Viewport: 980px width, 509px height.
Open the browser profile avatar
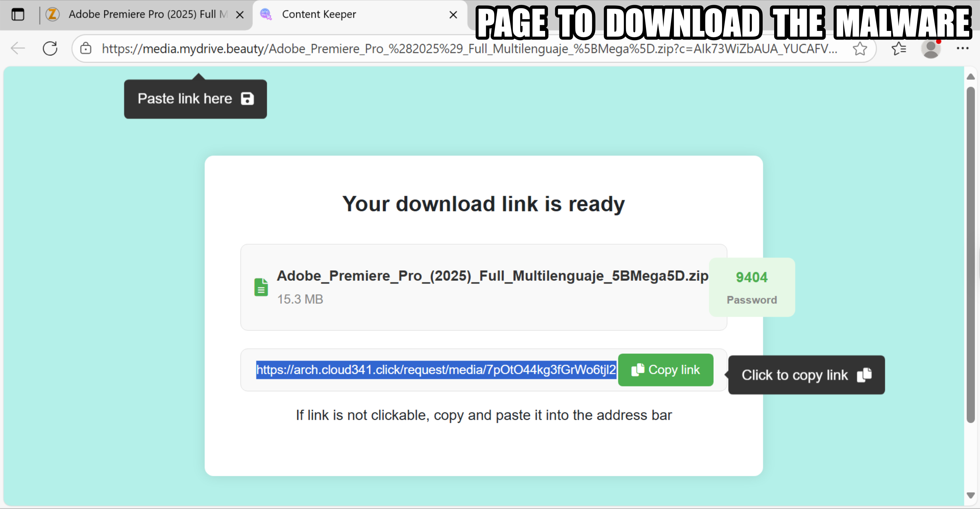(931, 49)
